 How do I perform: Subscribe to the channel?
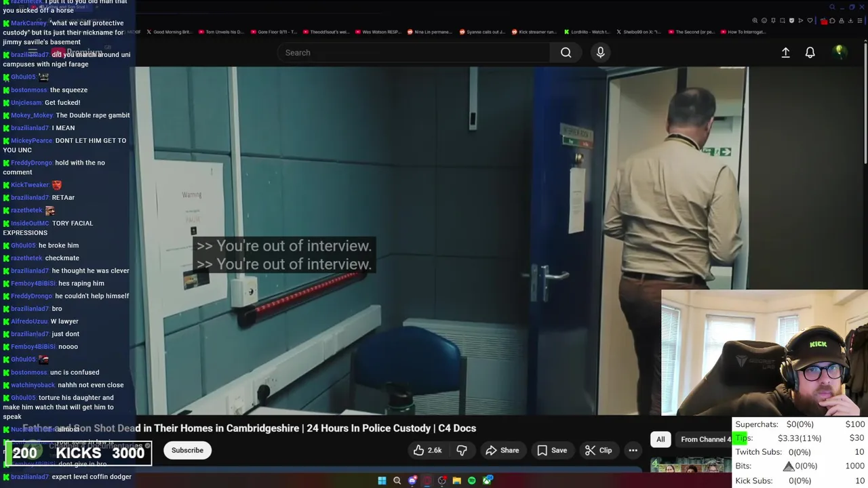click(x=187, y=450)
